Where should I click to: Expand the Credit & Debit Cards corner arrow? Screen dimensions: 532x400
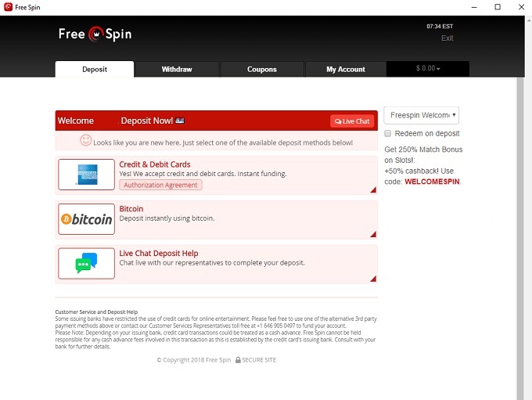point(373,190)
